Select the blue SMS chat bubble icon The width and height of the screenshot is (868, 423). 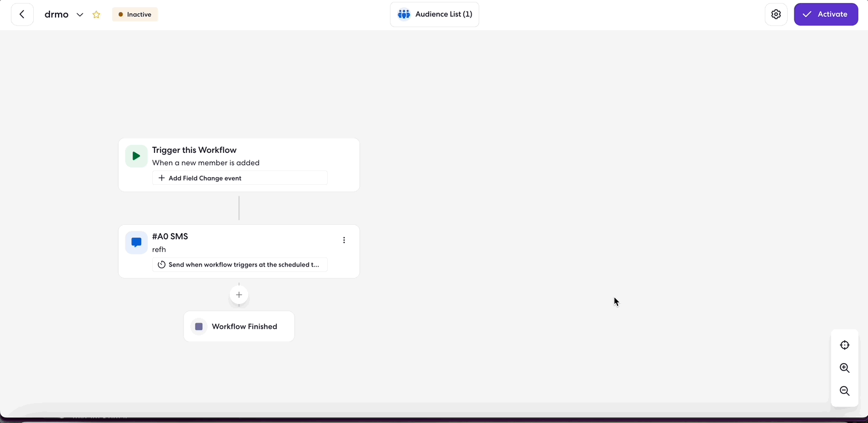point(136,242)
